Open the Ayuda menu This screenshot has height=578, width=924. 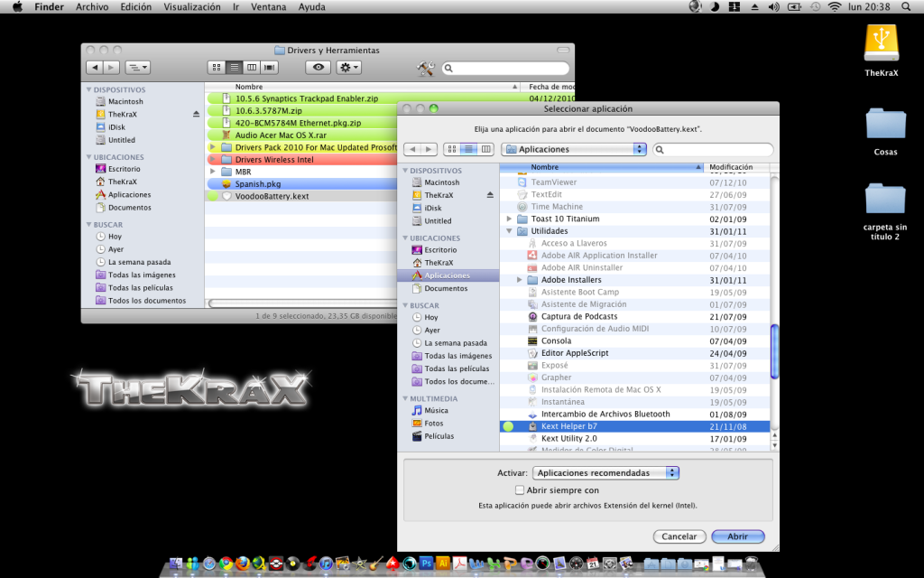tap(311, 7)
